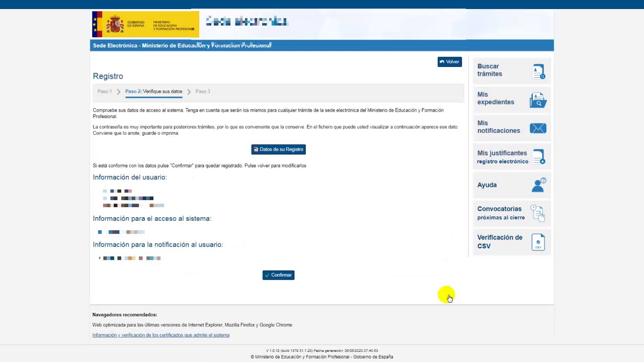Viewport: 644px width, 362px height.
Task: Expand the notification al usuario details triangle
Action: coord(99,258)
